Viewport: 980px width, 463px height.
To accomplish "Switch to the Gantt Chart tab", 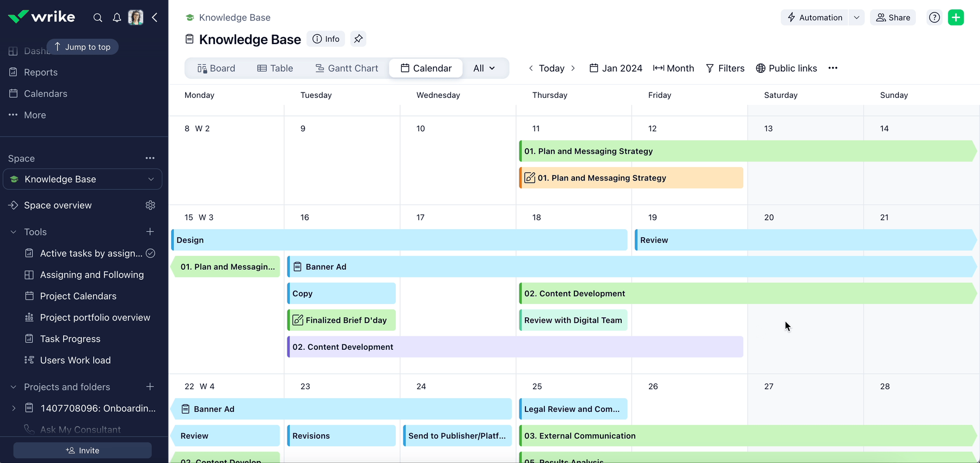I will (x=346, y=68).
